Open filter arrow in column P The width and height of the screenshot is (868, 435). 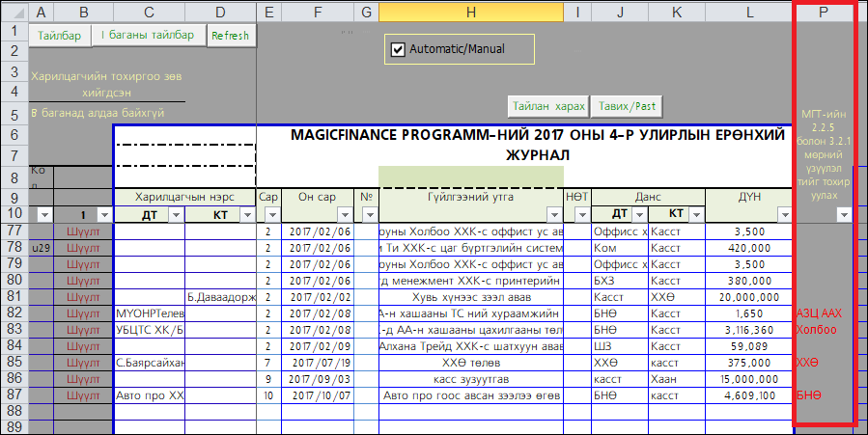coord(843,214)
